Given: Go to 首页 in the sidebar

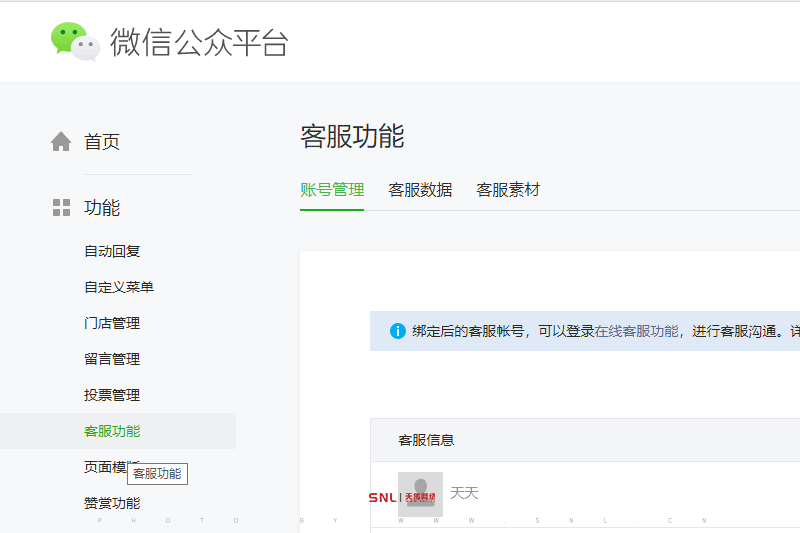Looking at the screenshot, I should tap(102, 142).
